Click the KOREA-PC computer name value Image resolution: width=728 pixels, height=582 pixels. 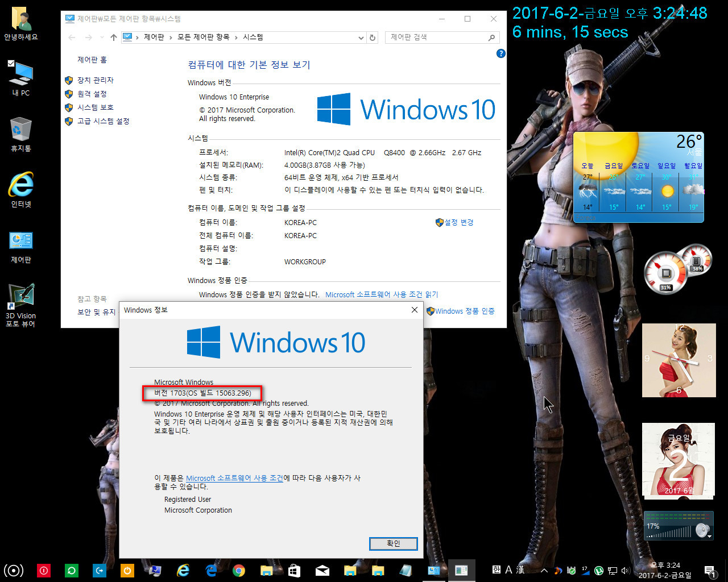[x=300, y=222]
